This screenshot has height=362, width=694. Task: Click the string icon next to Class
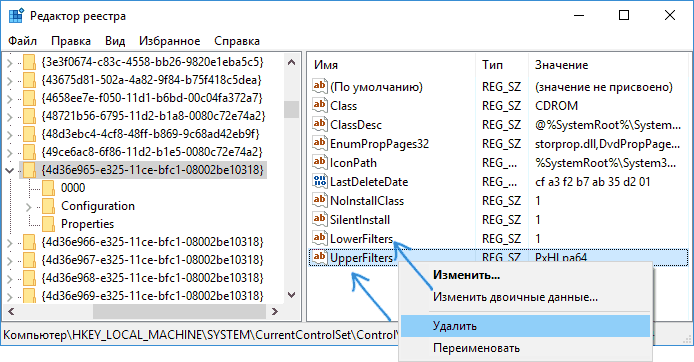(320, 105)
